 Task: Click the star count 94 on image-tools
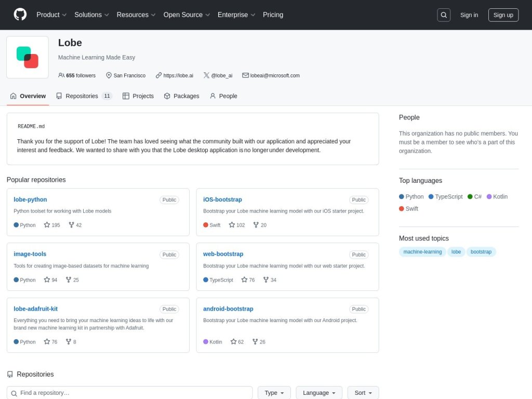pyautogui.click(x=50, y=280)
